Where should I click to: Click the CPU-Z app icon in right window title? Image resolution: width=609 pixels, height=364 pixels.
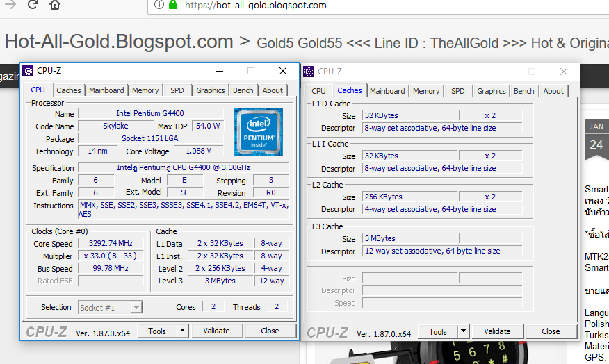[309, 72]
